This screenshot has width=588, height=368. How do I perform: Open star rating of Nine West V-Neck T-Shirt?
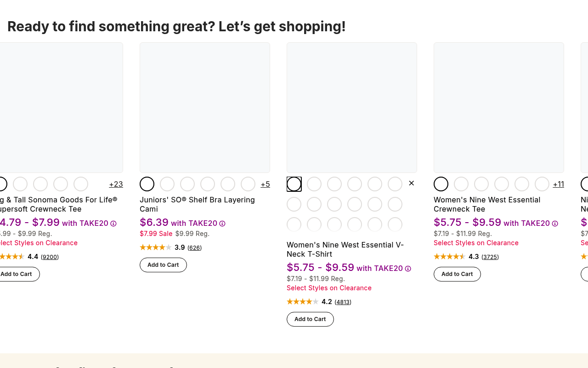303,302
